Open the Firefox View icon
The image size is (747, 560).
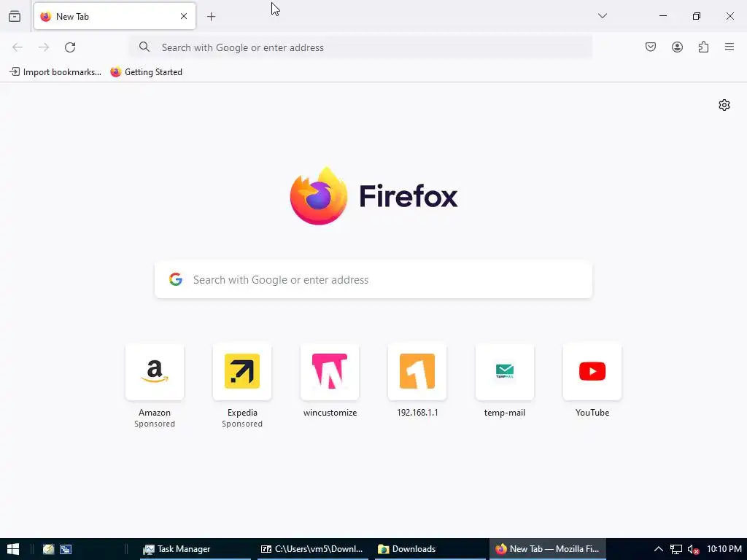click(x=15, y=16)
